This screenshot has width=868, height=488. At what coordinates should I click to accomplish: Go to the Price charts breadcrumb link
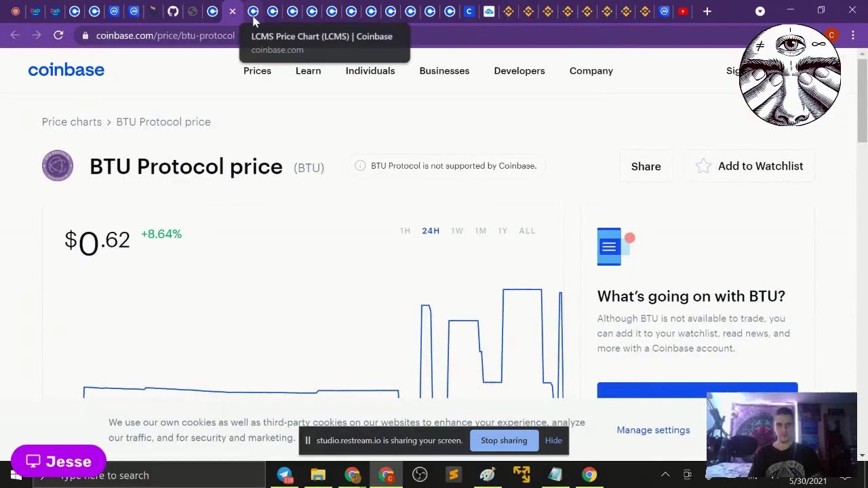72,121
